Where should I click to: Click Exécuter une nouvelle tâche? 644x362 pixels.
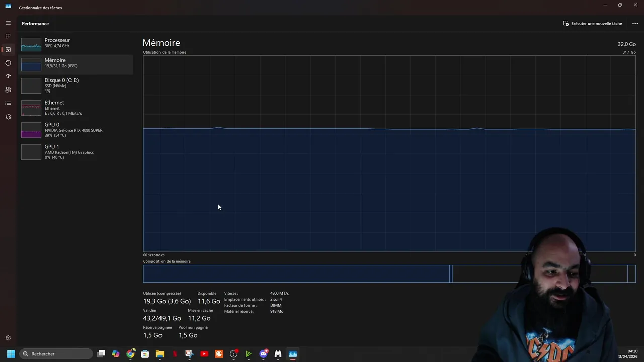(593, 23)
